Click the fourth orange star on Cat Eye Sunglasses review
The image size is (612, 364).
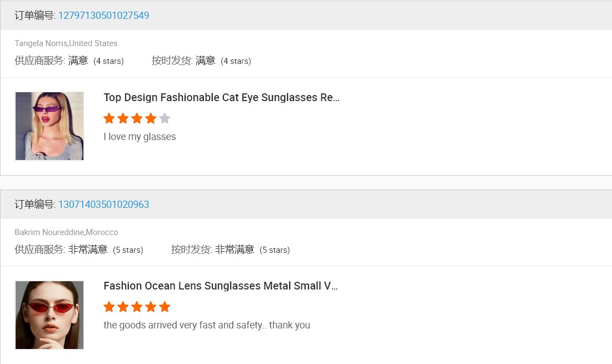[x=151, y=118]
